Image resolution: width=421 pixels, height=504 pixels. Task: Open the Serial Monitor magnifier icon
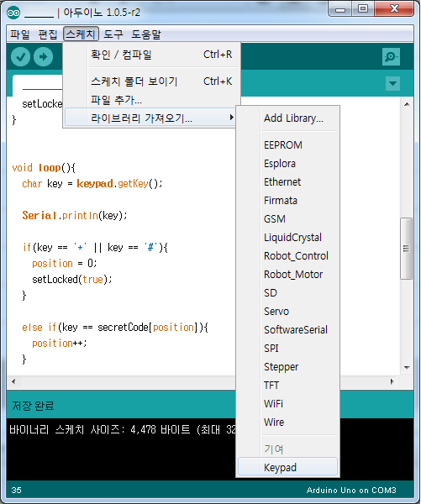[x=391, y=57]
